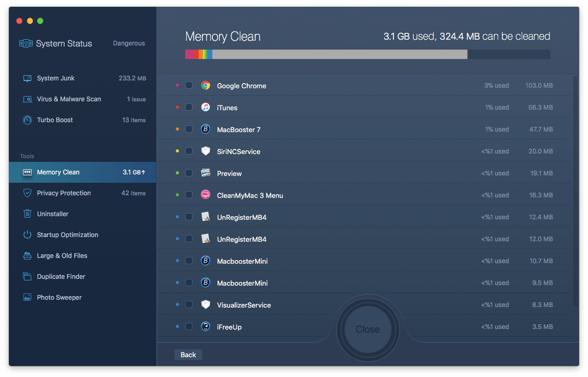
Task: Click the MacBooster 7 app icon
Action: point(206,129)
